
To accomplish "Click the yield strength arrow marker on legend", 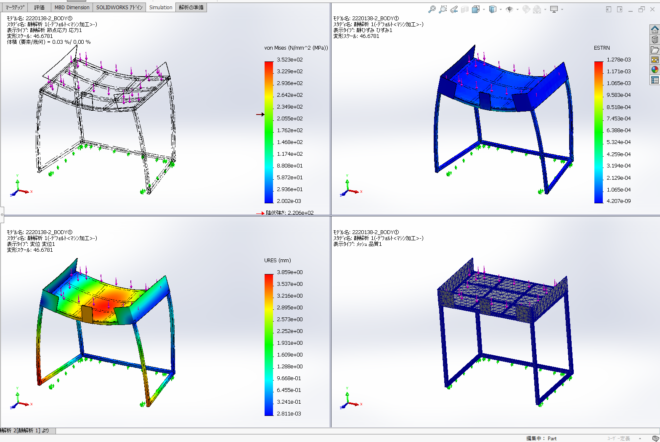I will [260, 115].
